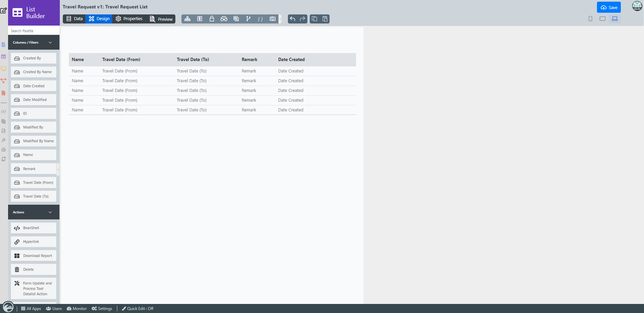Select the ID palette item
644x313 pixels.
[34, 113]
